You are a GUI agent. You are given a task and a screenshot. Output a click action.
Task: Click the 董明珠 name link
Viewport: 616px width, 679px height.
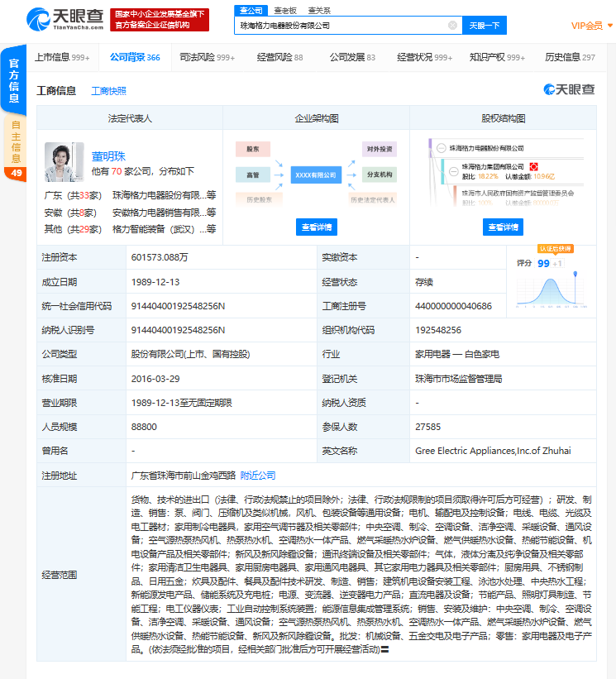108,156
